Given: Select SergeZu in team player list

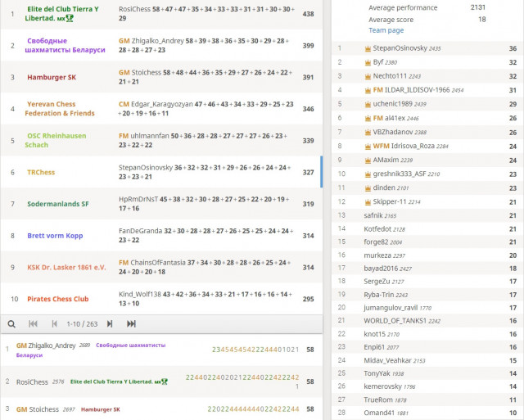Looking at the screenshot, I should tap(377, 282).
